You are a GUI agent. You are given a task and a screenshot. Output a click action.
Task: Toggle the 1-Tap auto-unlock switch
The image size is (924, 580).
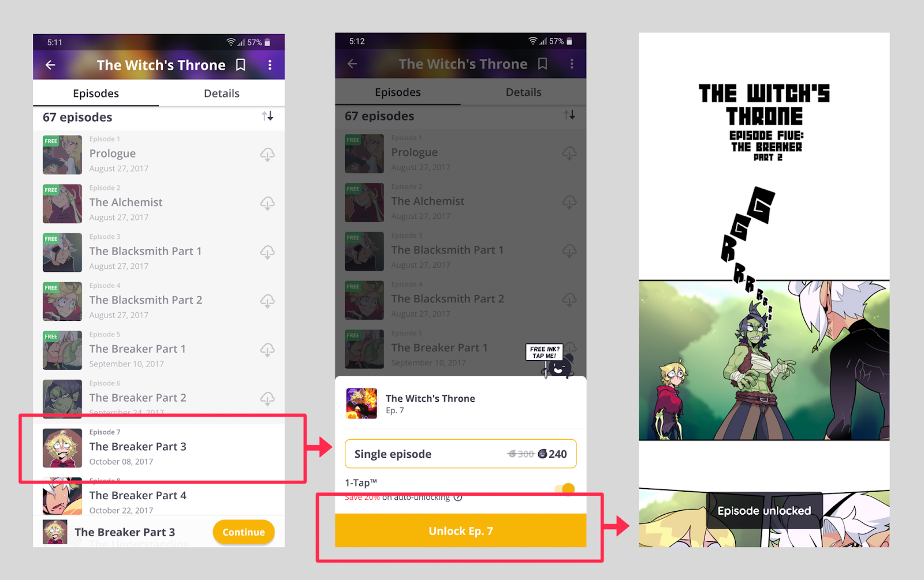(x=565, y=489)
